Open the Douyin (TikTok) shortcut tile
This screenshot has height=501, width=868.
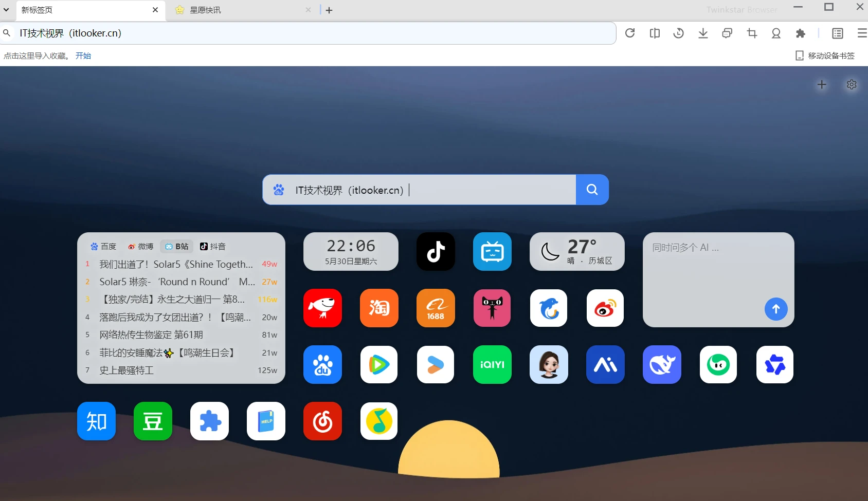[x=436, y=251]
